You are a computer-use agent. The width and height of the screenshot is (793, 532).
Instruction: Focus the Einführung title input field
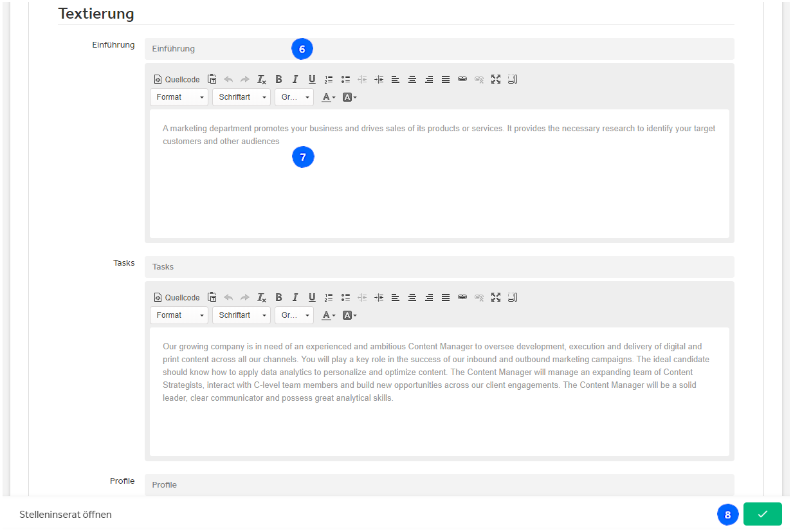(439, 49)
